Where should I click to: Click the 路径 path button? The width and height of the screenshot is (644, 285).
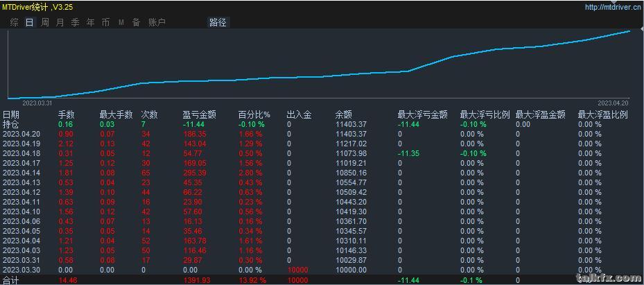tap(218, 23)
